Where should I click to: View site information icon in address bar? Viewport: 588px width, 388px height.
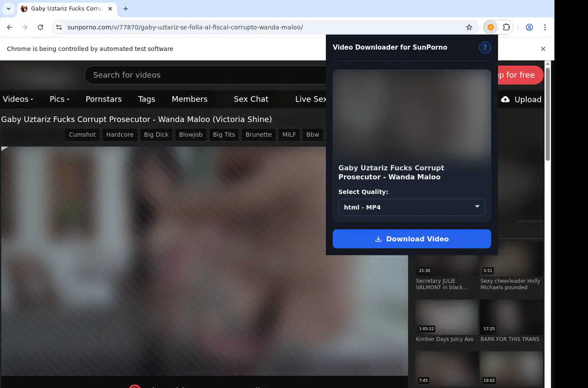point(59,27)
